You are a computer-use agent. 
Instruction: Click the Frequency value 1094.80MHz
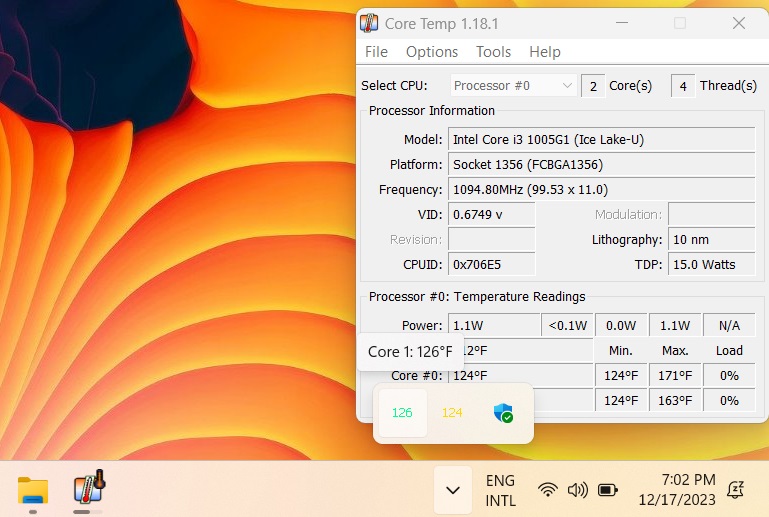(601, 189)
